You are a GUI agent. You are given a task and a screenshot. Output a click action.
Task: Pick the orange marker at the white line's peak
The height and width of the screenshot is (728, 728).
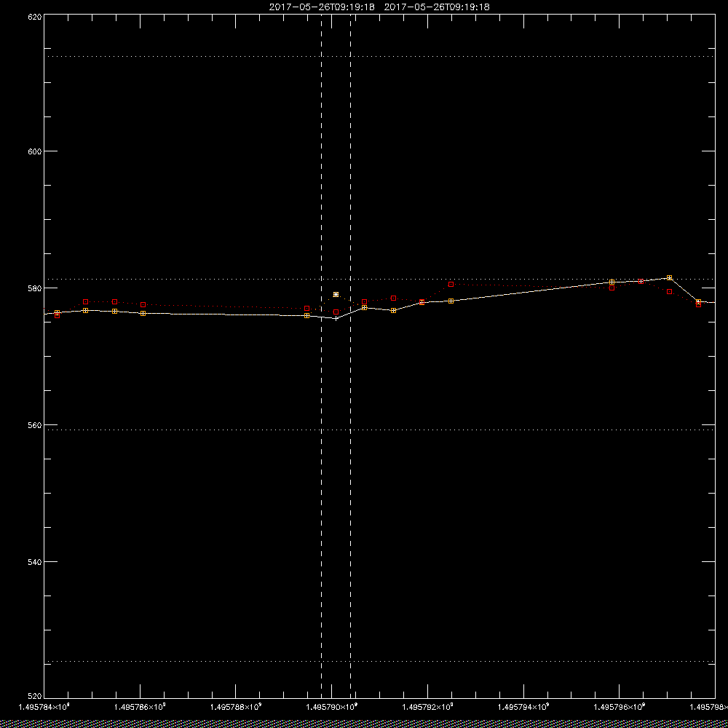[x=670, y=277]
